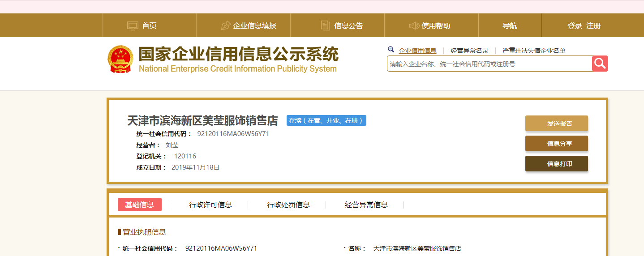Image resolution: width=644 pixels, height=256 pixels.
Task: Click the 存续（在营、开业、在册）status badge
Action: click(326, 120)
